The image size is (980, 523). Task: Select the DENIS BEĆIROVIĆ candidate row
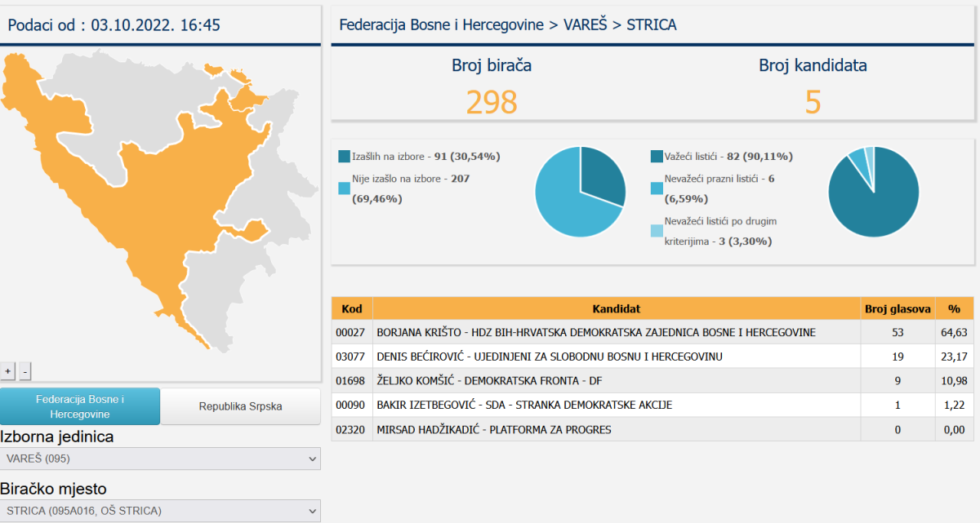click(653, 357)
